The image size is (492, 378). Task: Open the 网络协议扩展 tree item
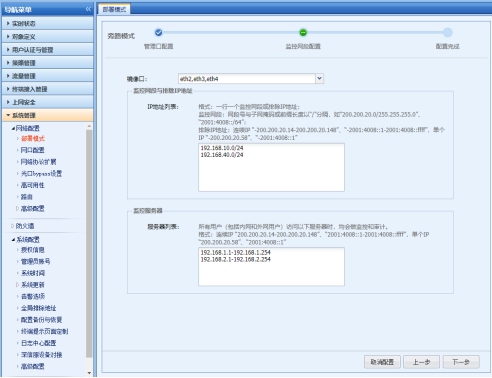pyautogui.click(x=39, y=162)
